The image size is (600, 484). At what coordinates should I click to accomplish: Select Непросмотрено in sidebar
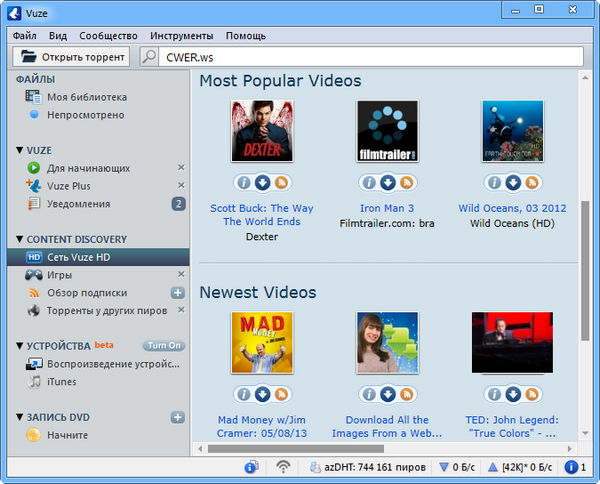click(86, 115)
